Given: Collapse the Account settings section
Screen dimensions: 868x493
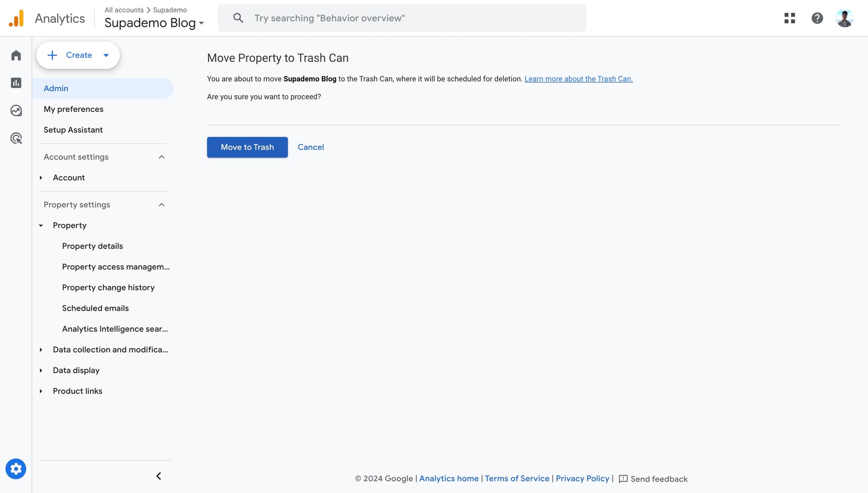Looking at the screenshot, I should click(161, 157).
